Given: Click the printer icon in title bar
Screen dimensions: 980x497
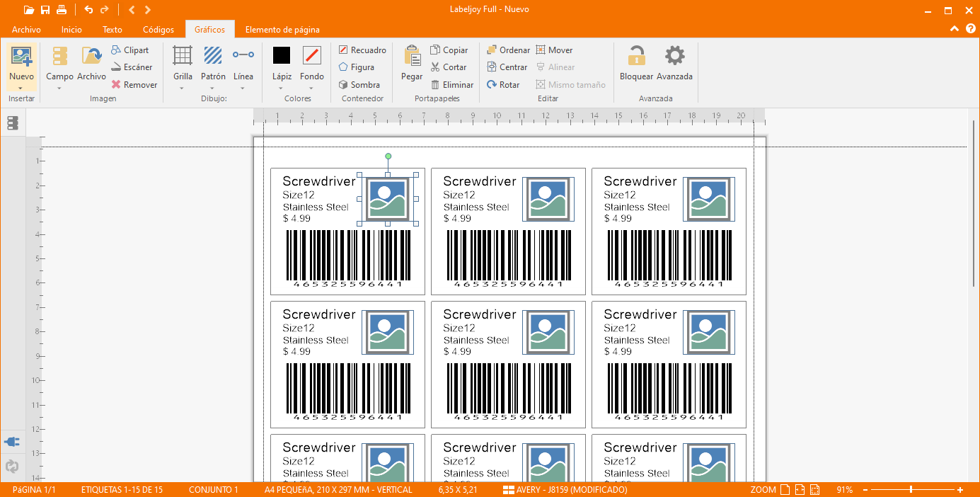Looking at the screenshot, I should [x=62, y=10].
